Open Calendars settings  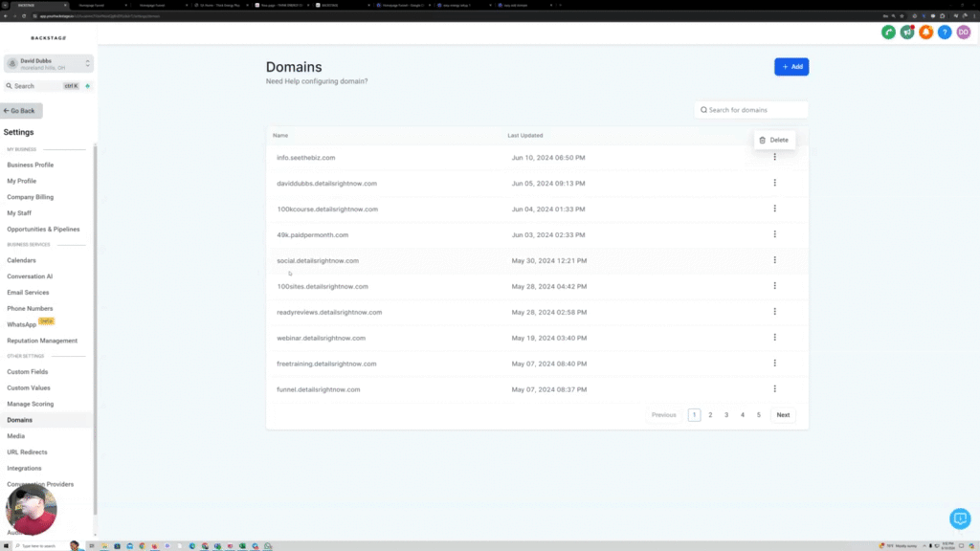[21, 260]
